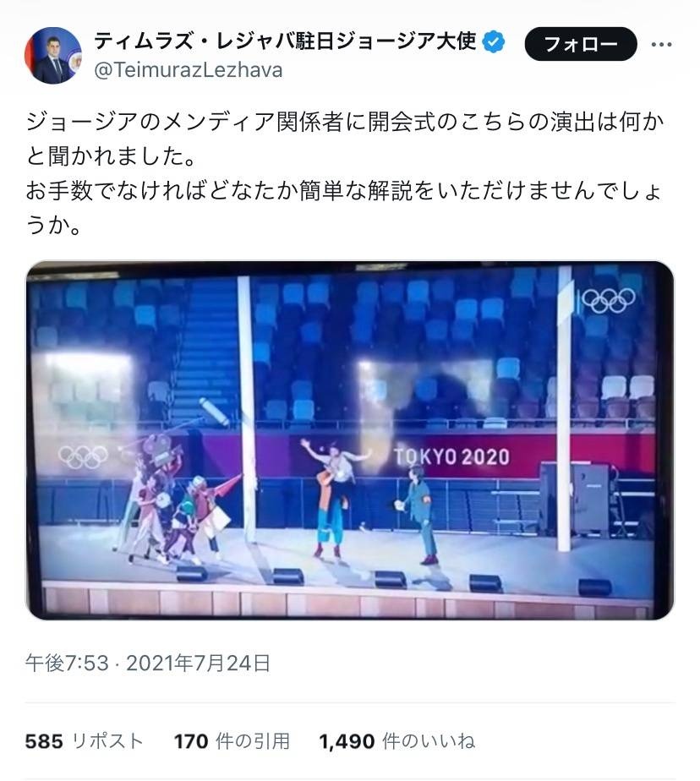Click the blue verified badge
Viewport: 700px width, 781px height.
494,41
